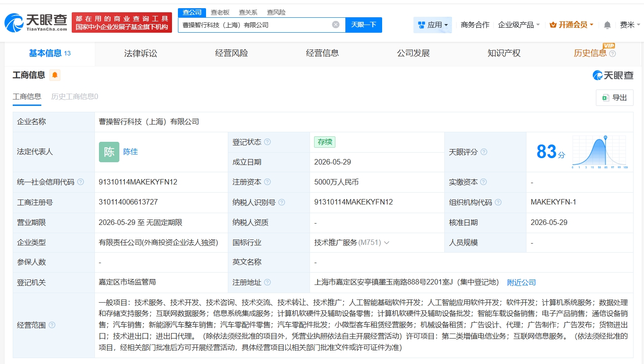Click the help icon beside 统一社会信用代码
The height and width of the screenshot is (364, 644).
tap(80, 182)
